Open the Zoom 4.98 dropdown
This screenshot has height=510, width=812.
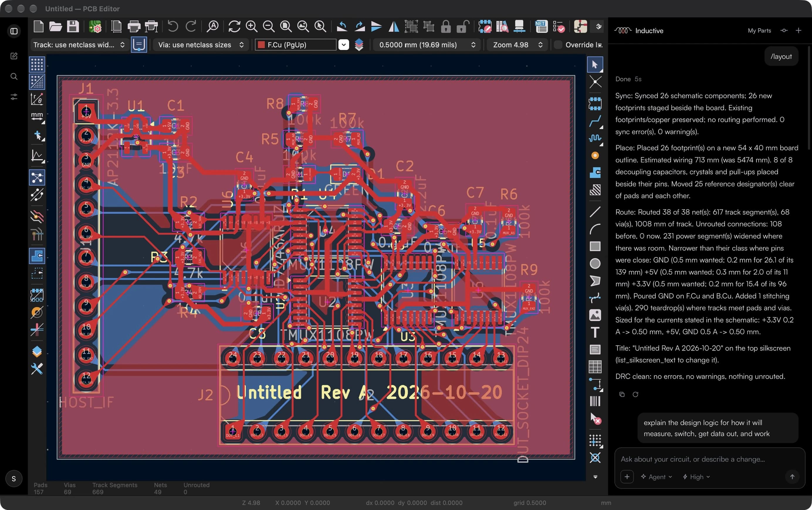coord(517,45)
